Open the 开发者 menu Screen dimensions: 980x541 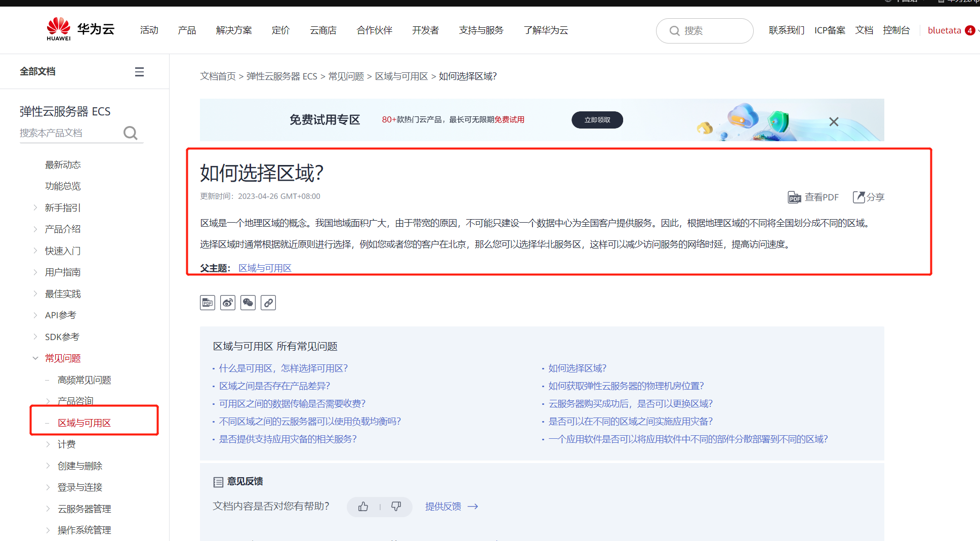[426, 30]
